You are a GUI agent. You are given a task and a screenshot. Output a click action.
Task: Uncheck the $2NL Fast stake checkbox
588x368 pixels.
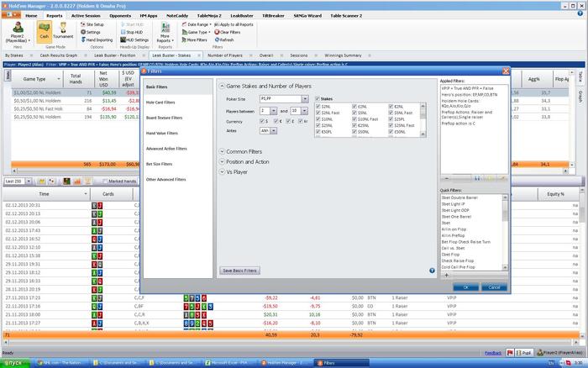[x=318, y=113]
